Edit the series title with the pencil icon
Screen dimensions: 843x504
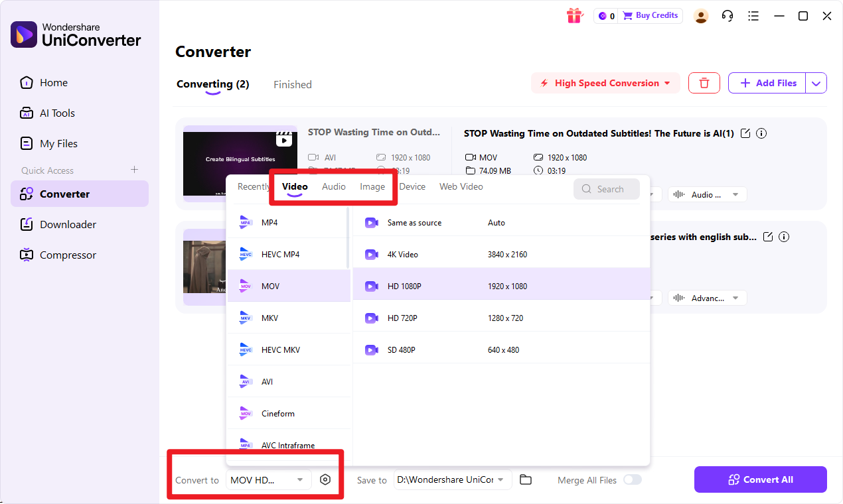point(767,236)
